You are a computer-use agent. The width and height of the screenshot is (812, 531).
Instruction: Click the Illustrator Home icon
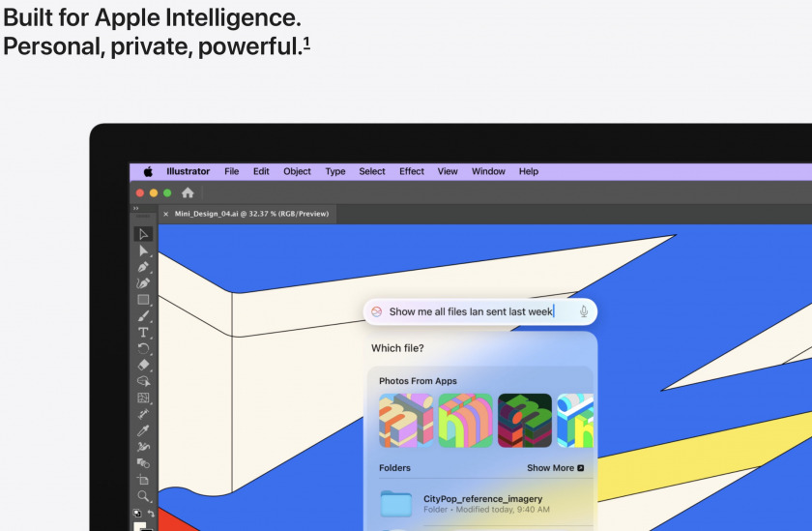pos(188,193)
